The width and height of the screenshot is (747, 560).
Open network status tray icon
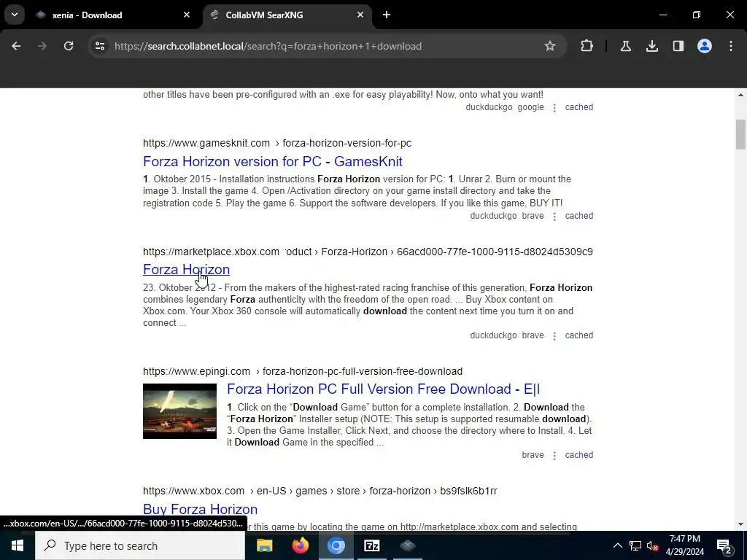635,545
